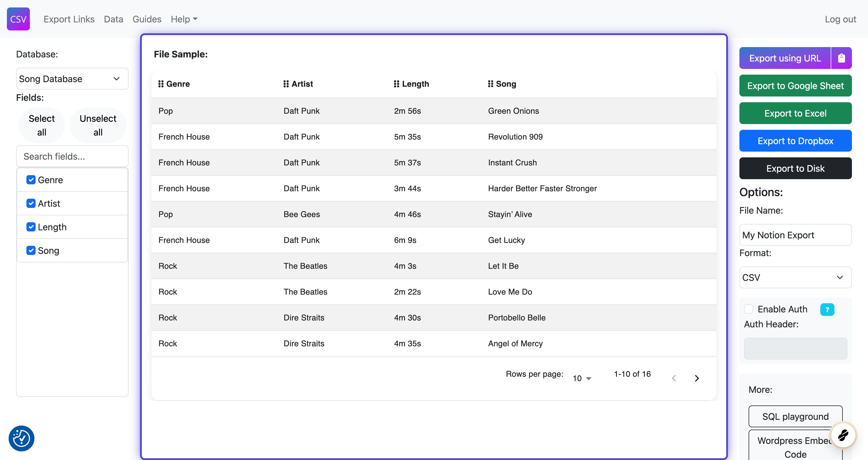This screenshot has height=460, width=868.
Task: Go to next page of rows
Action: pos(696,378)
